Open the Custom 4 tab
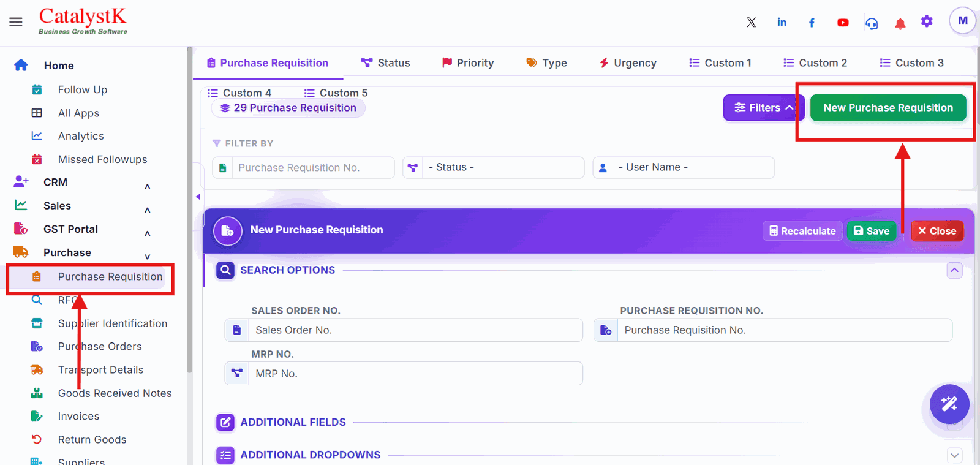 (x=239, y=93)
